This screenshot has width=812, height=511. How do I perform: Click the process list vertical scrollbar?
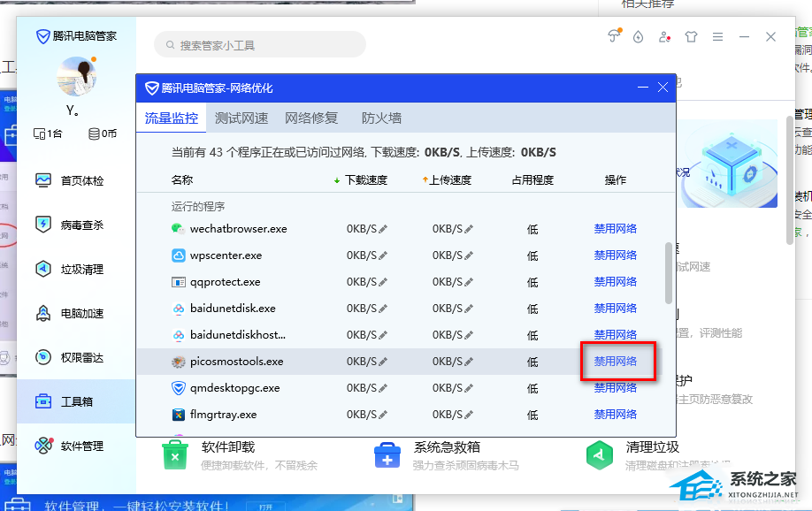[668, 273]
